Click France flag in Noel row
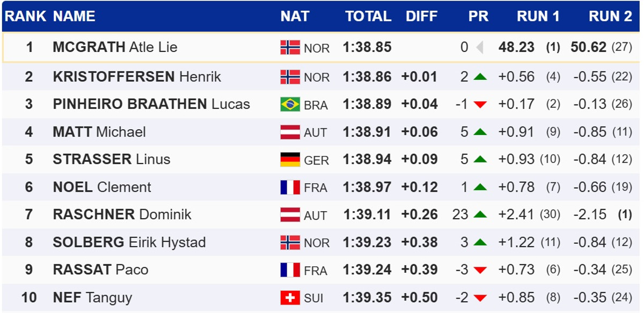 point(290,188)
